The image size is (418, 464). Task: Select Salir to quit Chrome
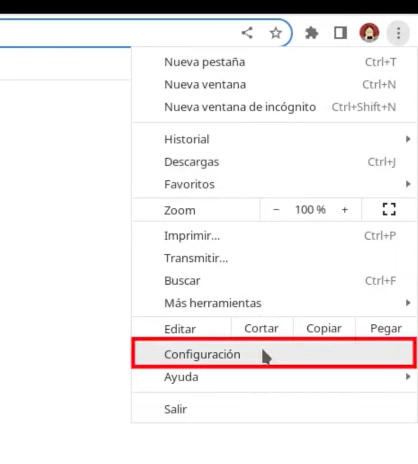(274, 409)
